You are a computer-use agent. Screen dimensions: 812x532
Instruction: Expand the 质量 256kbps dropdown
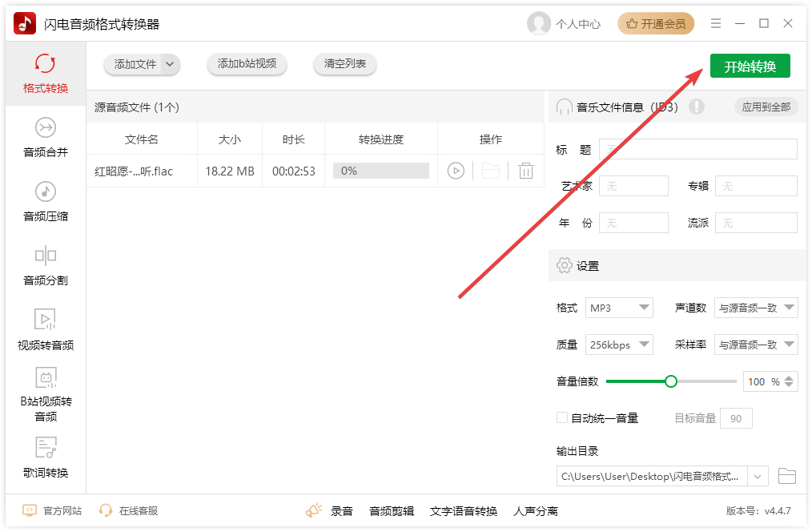point(619,344)
